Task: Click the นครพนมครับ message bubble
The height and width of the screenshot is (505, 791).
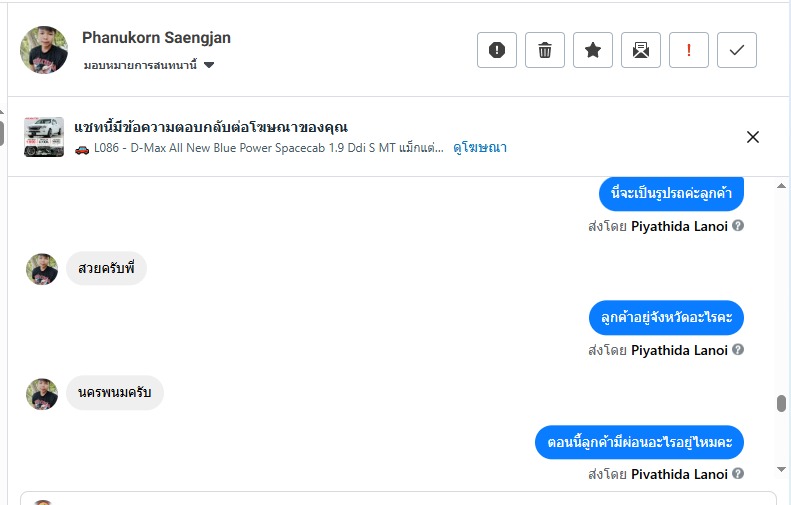Action: click(115, 393)
